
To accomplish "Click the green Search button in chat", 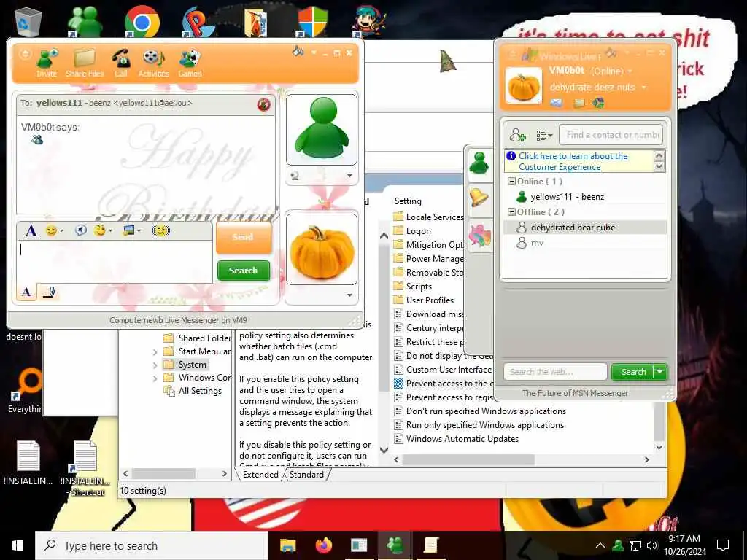I will coord(244,271).
